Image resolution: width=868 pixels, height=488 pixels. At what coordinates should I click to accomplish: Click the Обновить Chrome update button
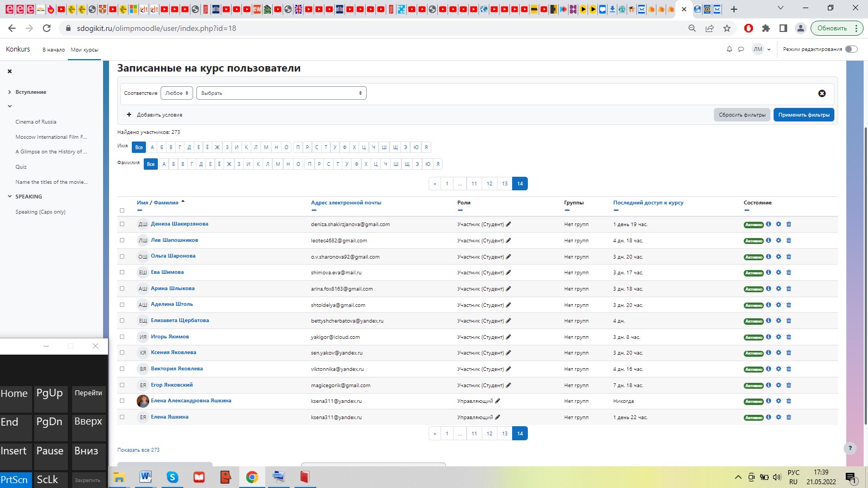coord(836,28)
